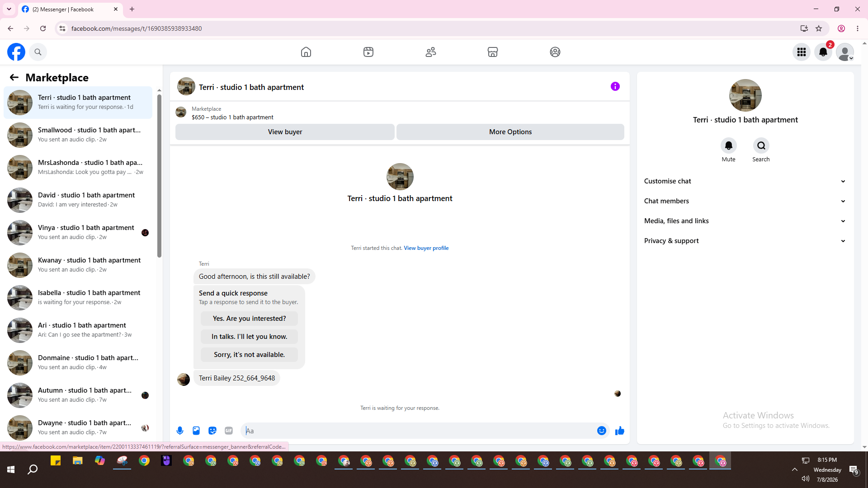Open Windows Start menu

[x=11, y=470]
